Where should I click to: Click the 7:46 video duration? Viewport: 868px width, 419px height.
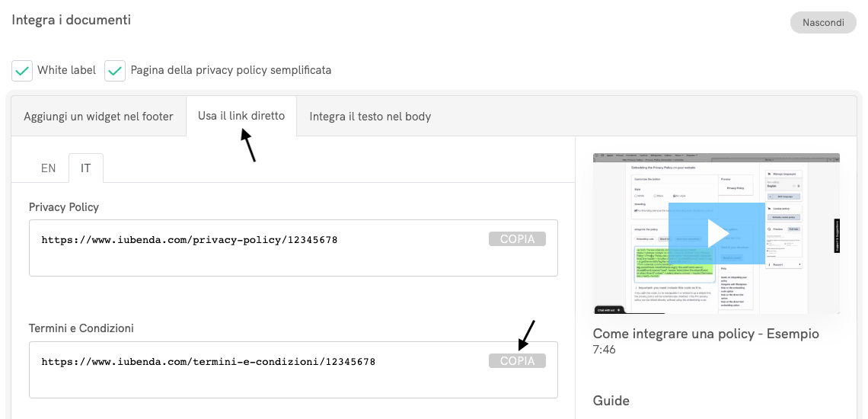point(604,350)
